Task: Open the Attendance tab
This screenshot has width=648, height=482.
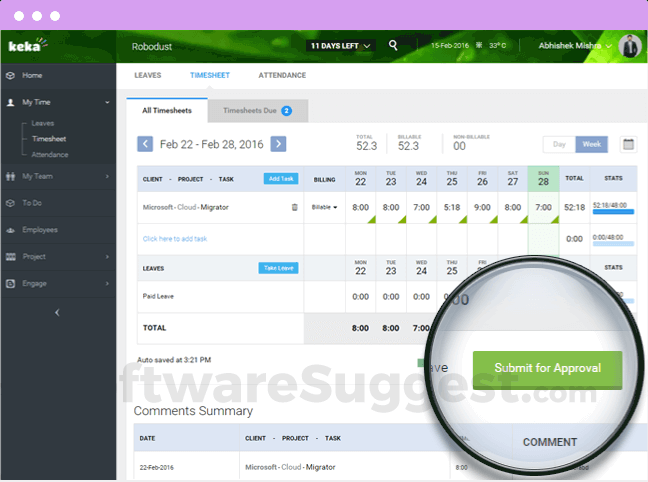Action: pyautogui.click(x=282, y=75)
